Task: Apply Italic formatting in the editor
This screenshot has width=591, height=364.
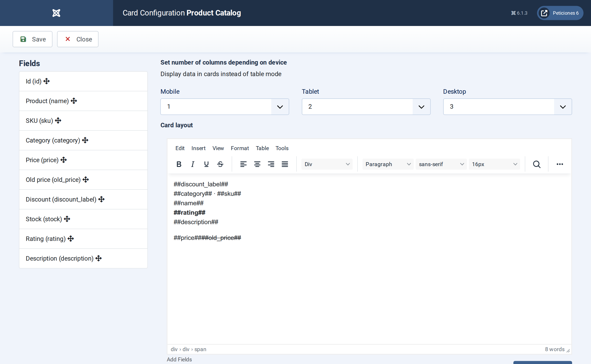Action: point(193,164)
